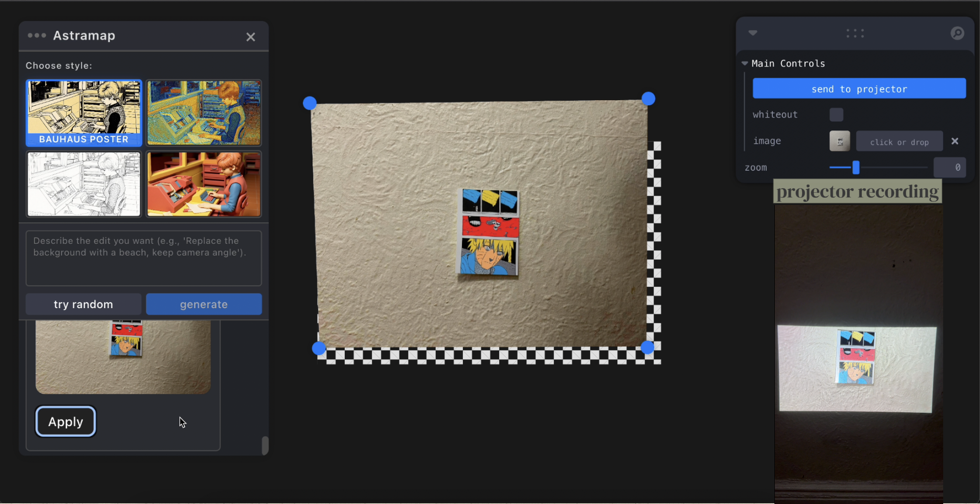The image size is (980, 504).
Task: Click the drag-handle dots on controls panel
Action: point(855,33)
